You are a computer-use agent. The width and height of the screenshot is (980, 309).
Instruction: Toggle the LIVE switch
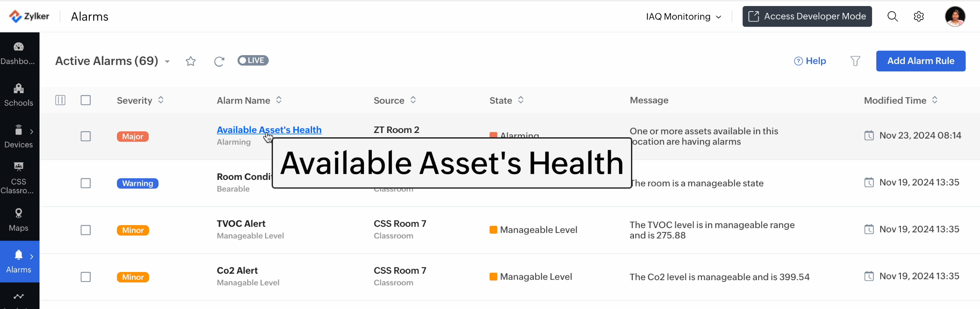point(253,61)
